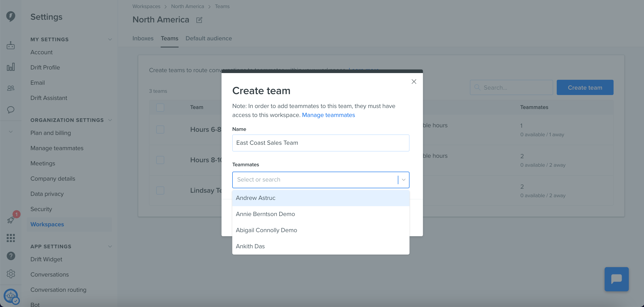The height and width of the screenshot is (307, 644).
Task: Select Annie Berntson Demo from the list
Action: [x=320, y=214]
